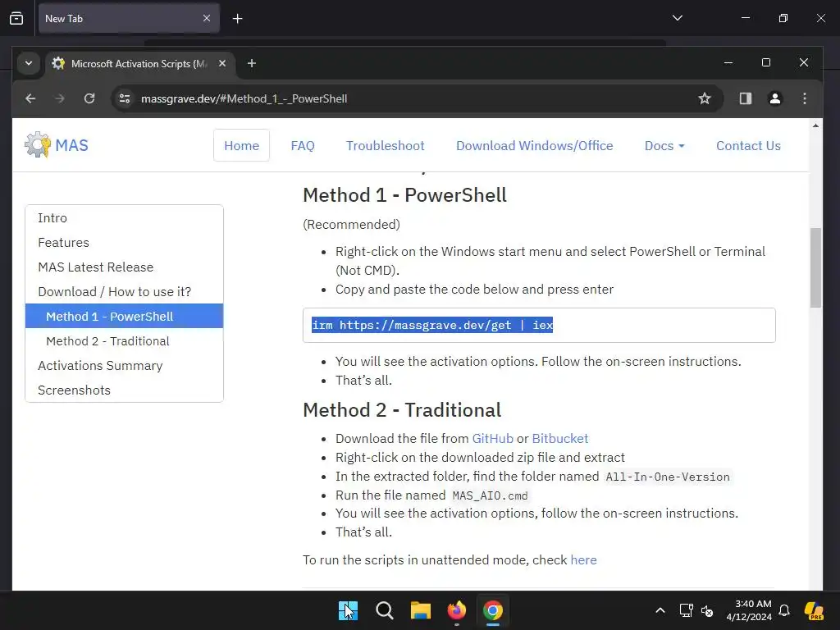Open the Windows Start button
Screen dimensions: 840x630
pos(348,610)
